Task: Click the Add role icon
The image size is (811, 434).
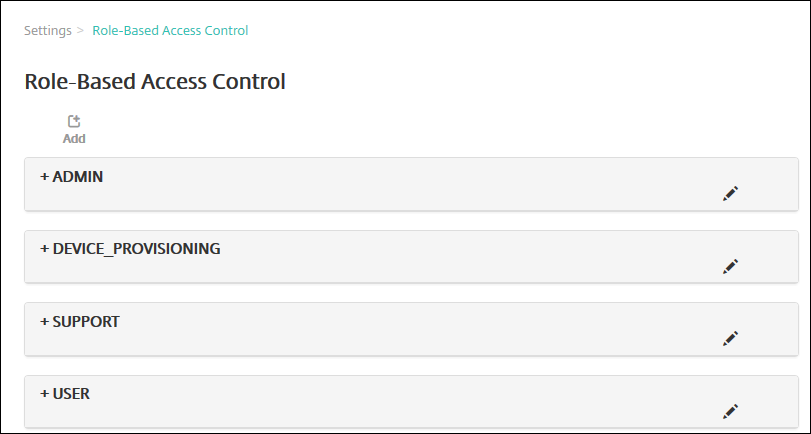Action: (x=74, y=122)
